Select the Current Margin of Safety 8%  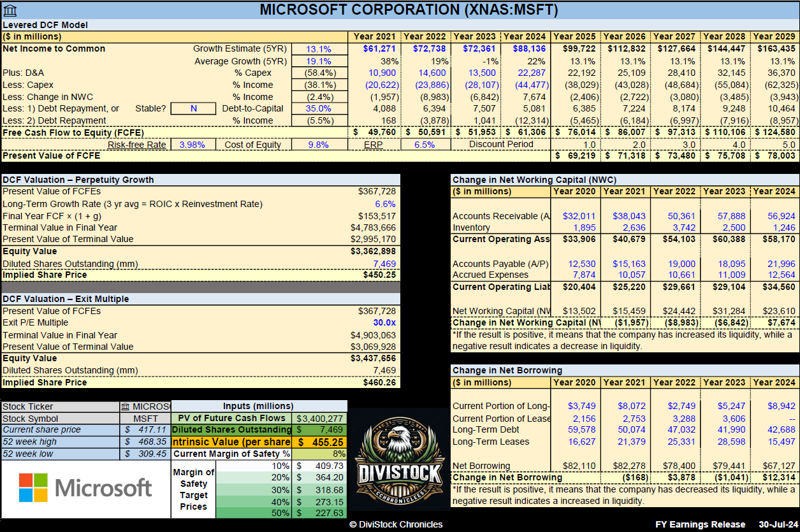pyautogui.click(x=319, y=454)
